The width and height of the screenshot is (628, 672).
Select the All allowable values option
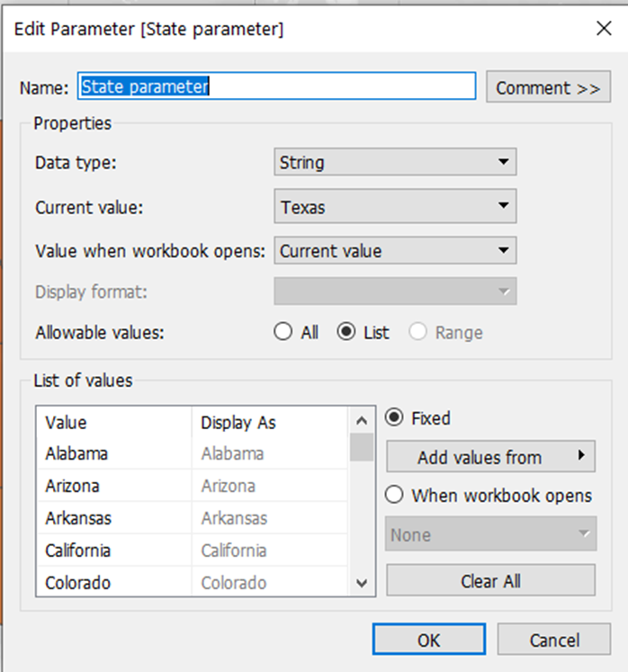pyautogui.click(x=284, y=332)
